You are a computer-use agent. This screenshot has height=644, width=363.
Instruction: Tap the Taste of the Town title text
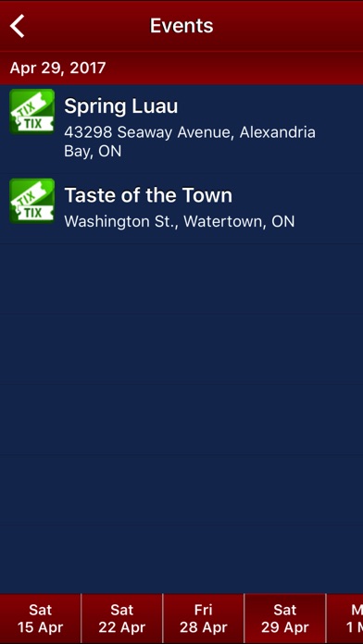[x=148, y=195]
